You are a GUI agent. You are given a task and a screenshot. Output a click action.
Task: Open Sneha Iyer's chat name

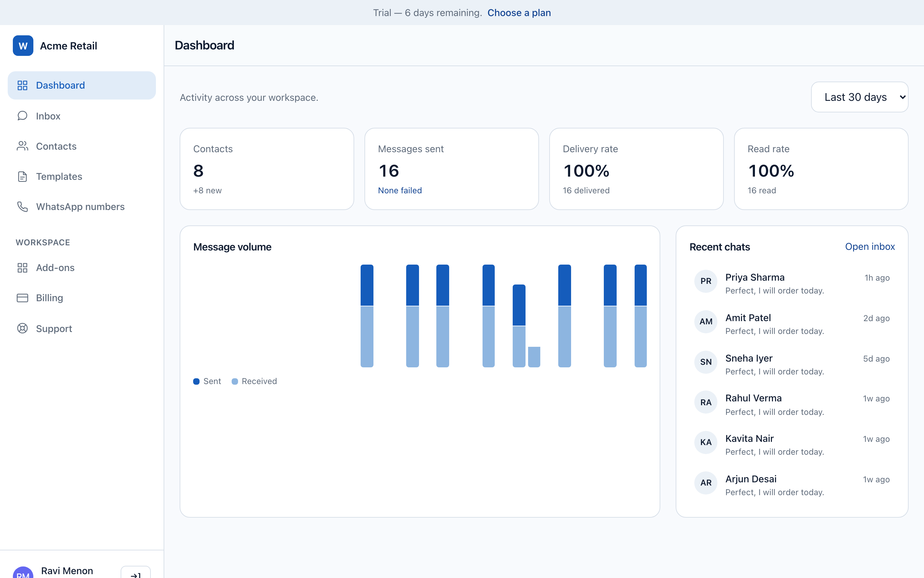[749, 358]
